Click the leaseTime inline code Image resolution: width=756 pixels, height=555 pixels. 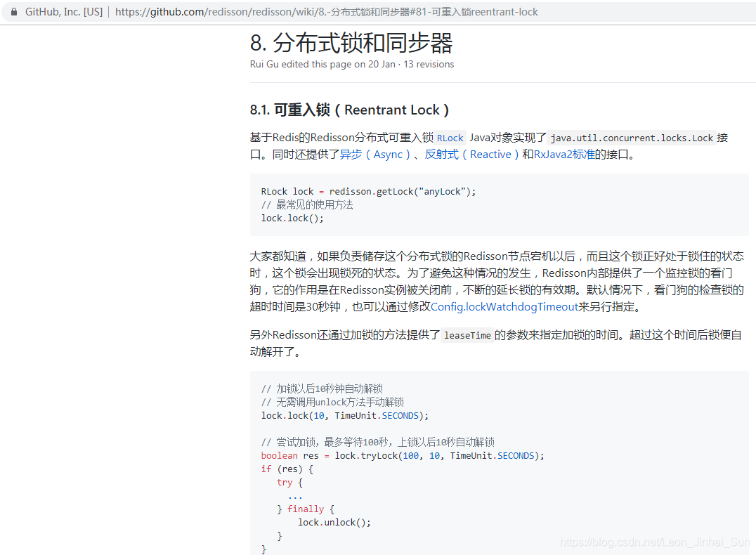tap(467, 336)
